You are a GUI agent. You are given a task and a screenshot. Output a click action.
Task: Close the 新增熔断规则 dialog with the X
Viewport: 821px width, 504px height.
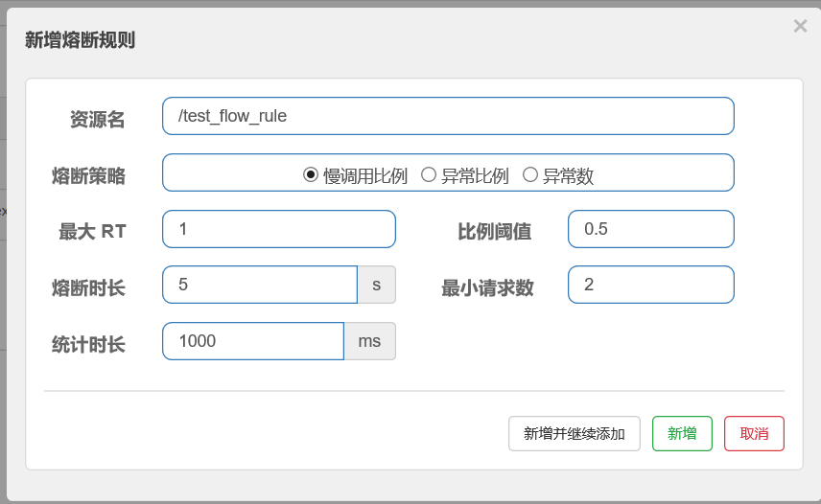pos(800,27)
